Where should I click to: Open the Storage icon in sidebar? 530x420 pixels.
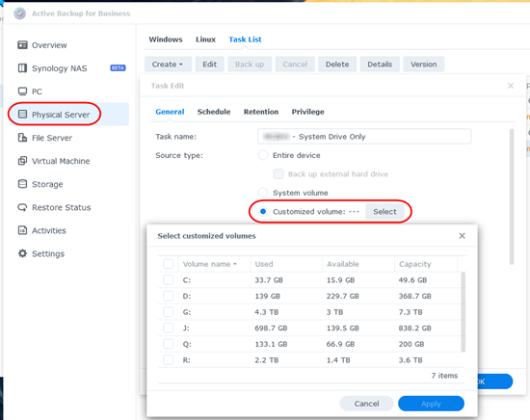[x=22, y=184]
